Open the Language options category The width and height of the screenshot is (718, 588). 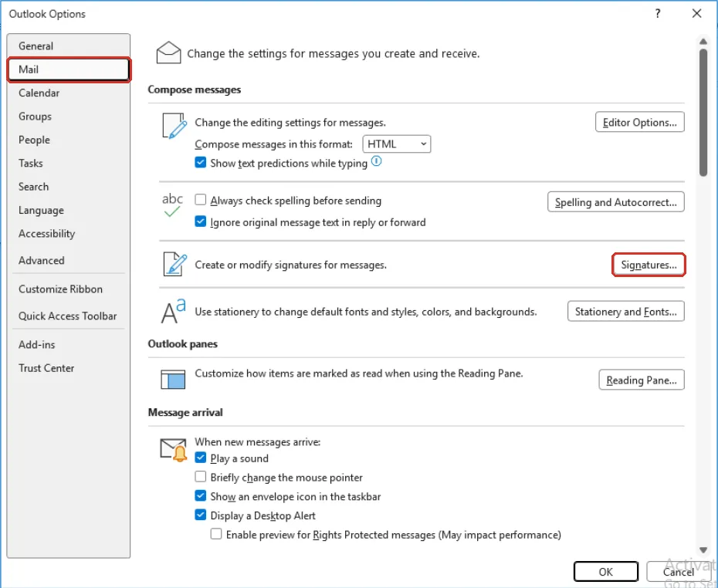(x=69, y=210)
